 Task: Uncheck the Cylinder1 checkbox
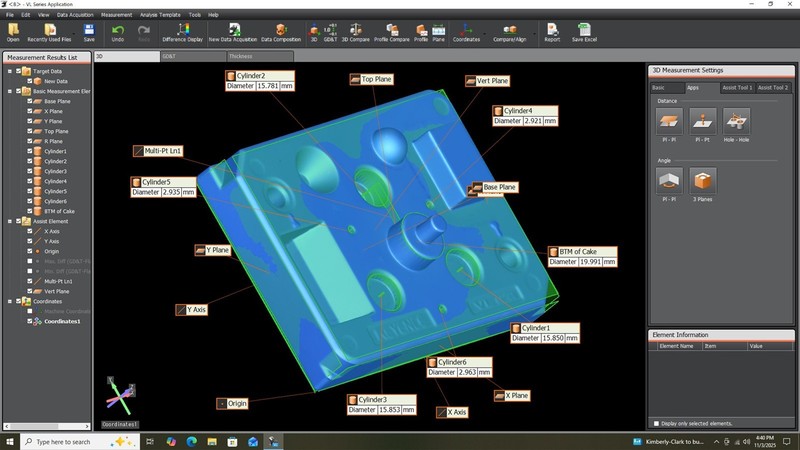(30, 151)
